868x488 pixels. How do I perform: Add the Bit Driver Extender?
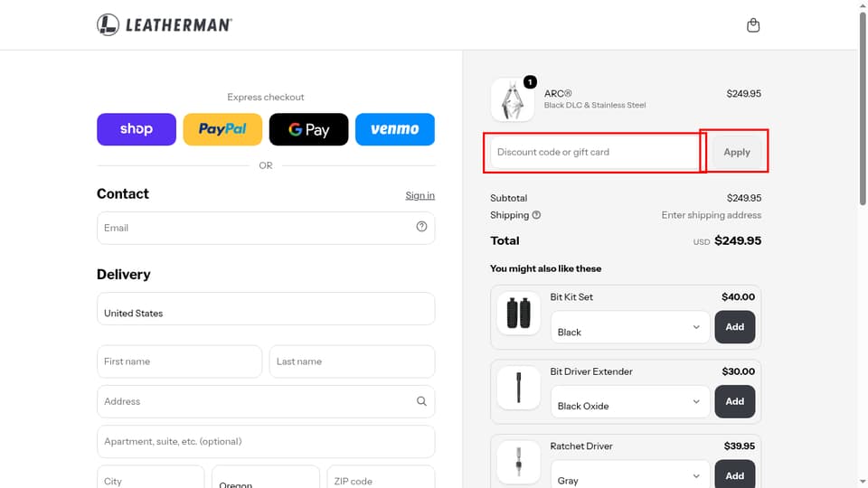(734, 401)
